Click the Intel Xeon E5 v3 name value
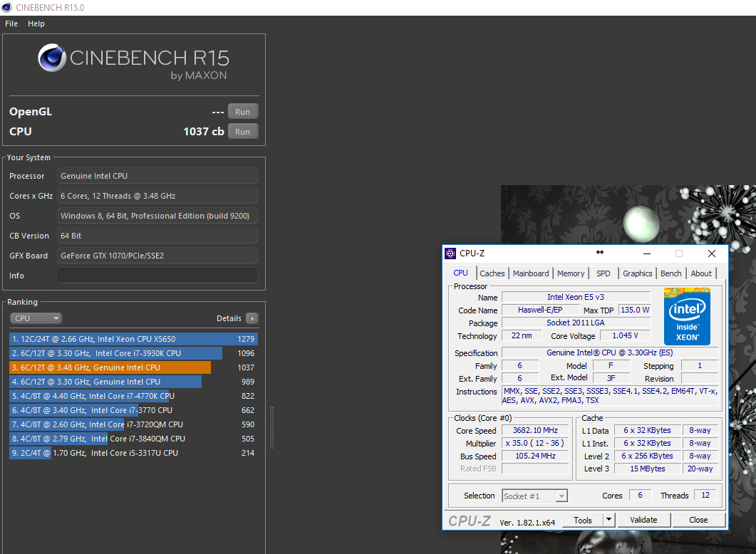The image size is (756, 554). [x=576, y=297]
